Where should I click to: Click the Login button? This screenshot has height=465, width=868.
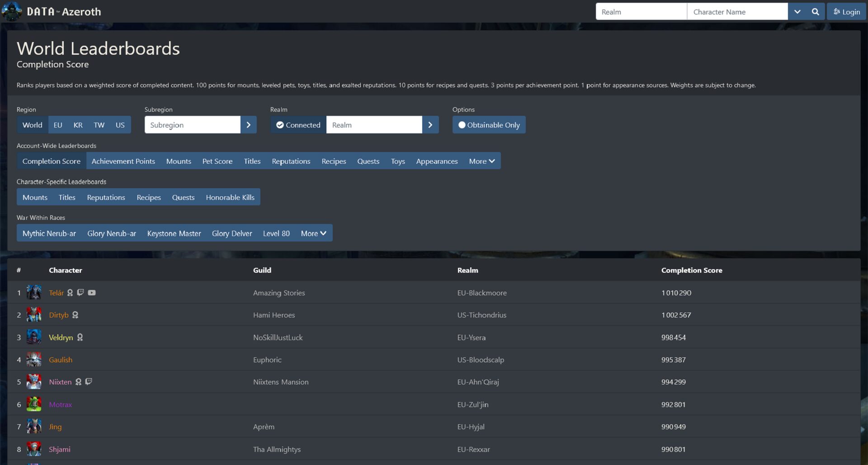point(846,12)
